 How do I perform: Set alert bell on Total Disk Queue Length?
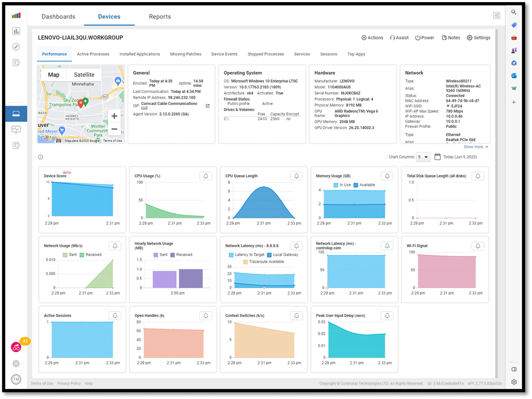478,176
